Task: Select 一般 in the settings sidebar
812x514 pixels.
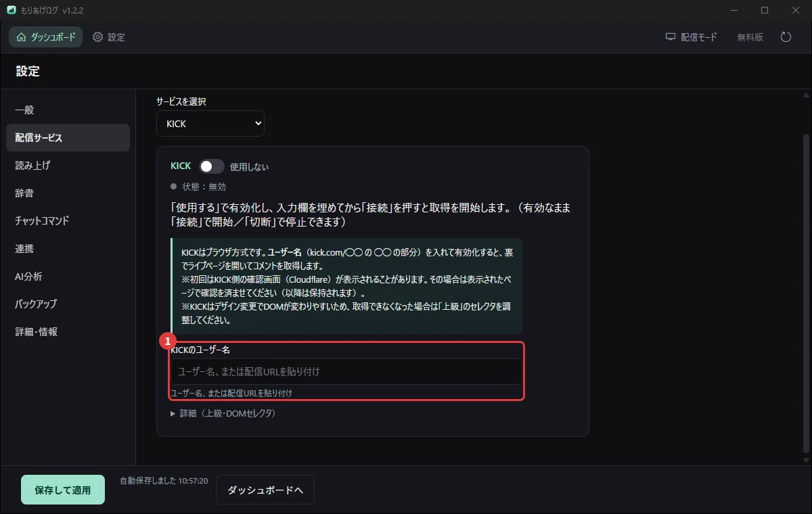Action: click(68, 110)
